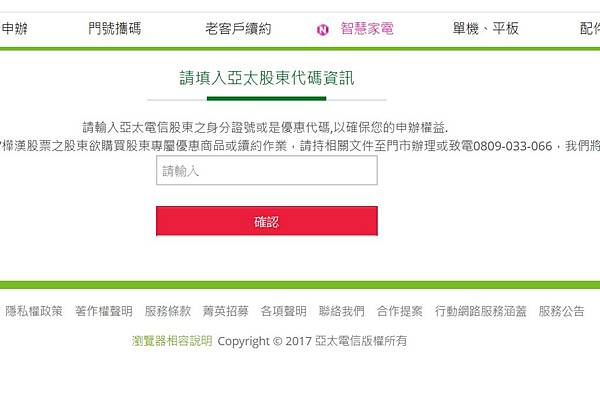Viewport: 600px width, 408px height.
Task: Open the 門號攜碼 menu item
Action: (x=115, y=28)
